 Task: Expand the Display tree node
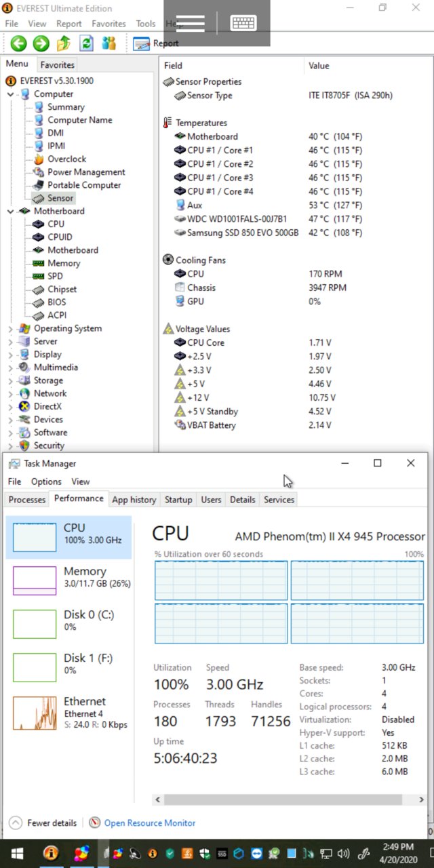(10, 355)
